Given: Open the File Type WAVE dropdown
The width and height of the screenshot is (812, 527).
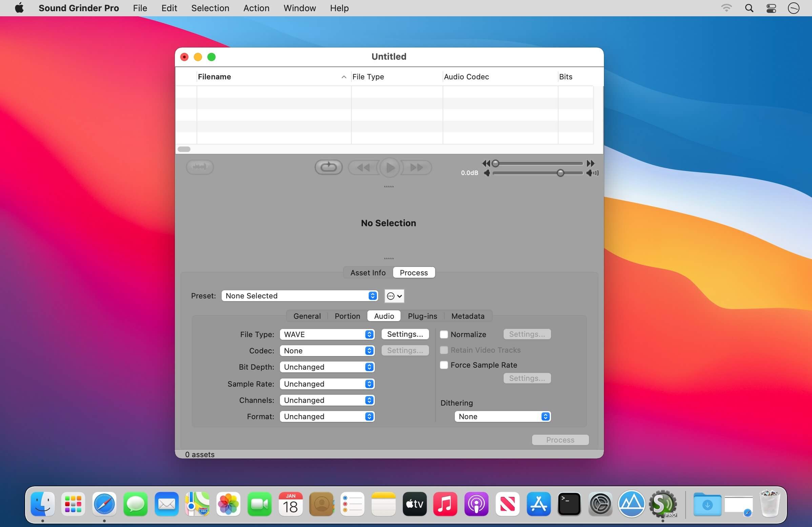Looking at the screenshot, I should pyautogui.click(x=327, y=334).
